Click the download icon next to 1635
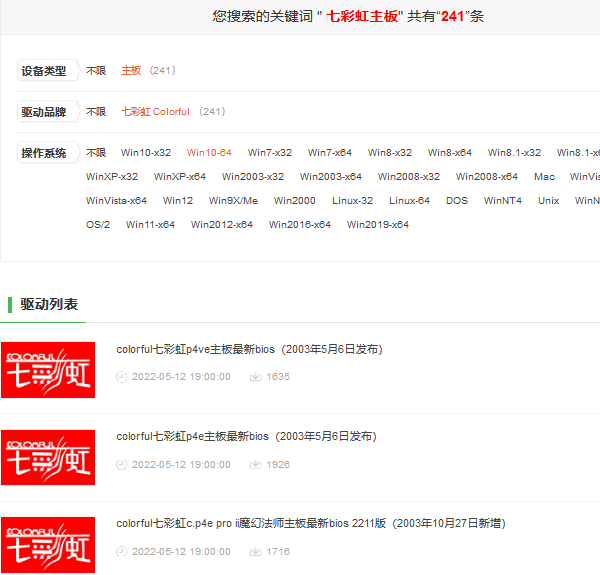Viewport: 600px width, 575px height. click(x=255, y=377)
